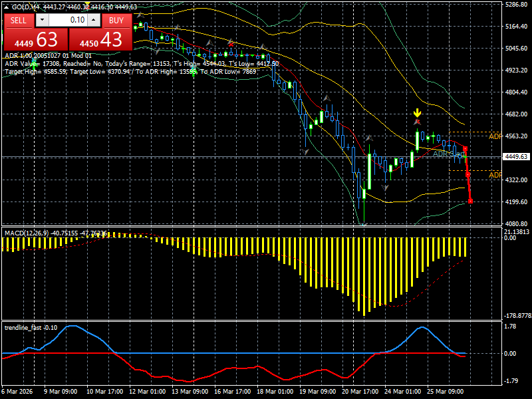Click the 18 Mar 01:00 time label
The height and width of the screenshot is (399, 532).
[x=275, y=392]
